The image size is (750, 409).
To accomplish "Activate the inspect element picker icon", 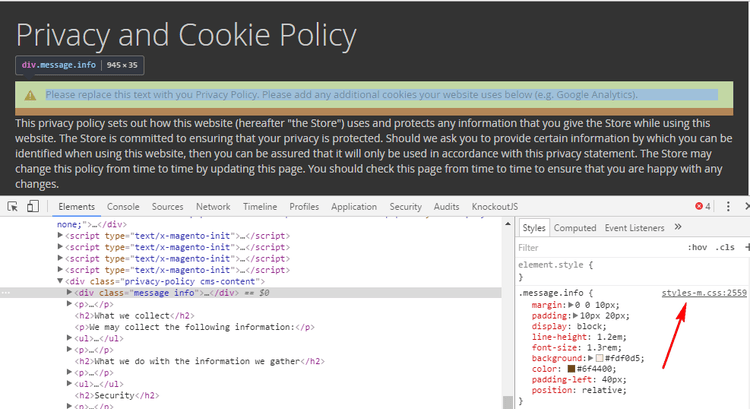I will [x=12, y=207].
